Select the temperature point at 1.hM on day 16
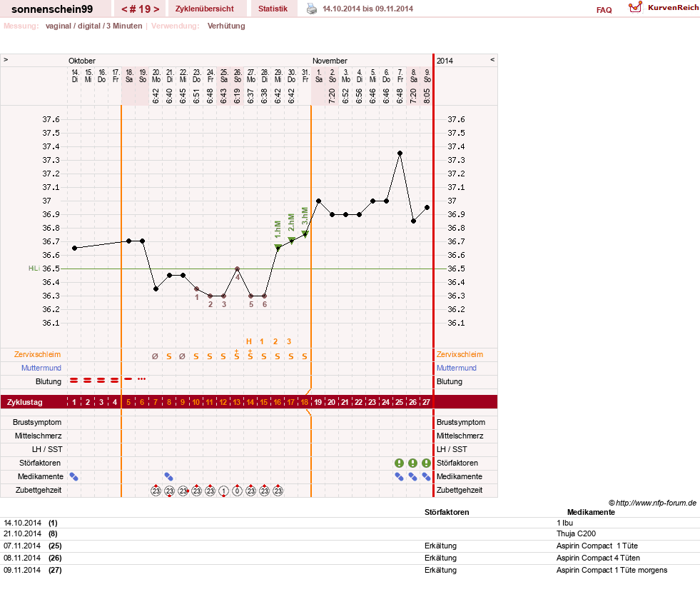The image size is (700, 597). 278,248
